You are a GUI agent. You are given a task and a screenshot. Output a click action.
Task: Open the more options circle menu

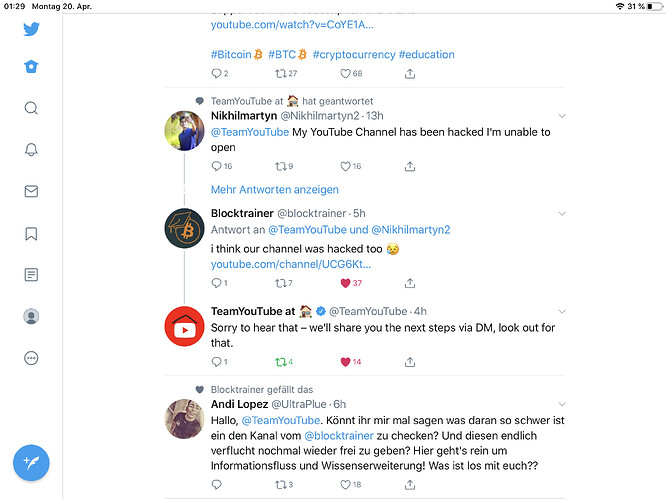[31, 358]
